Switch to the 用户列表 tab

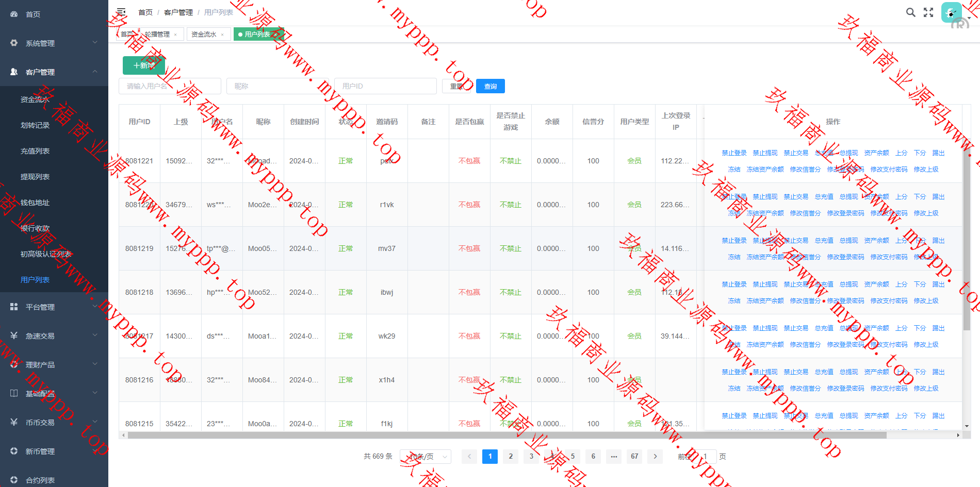(256, 35)
